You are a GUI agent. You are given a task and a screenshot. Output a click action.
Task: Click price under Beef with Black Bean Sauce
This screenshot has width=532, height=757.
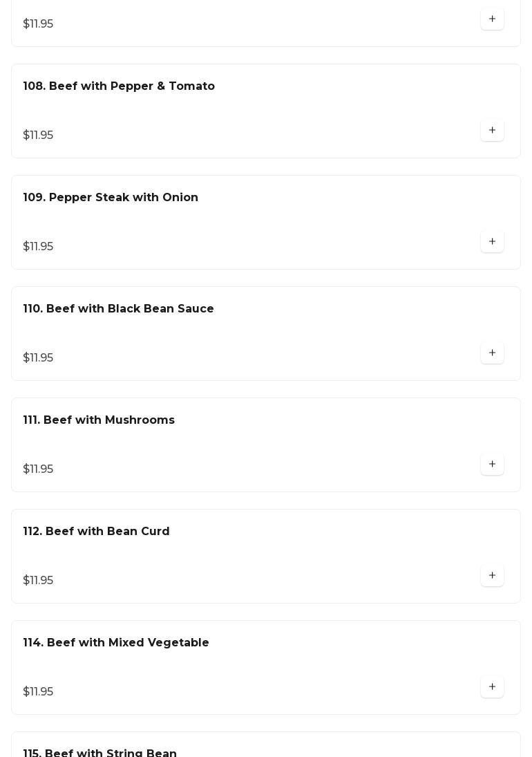[x=38, y=358]
